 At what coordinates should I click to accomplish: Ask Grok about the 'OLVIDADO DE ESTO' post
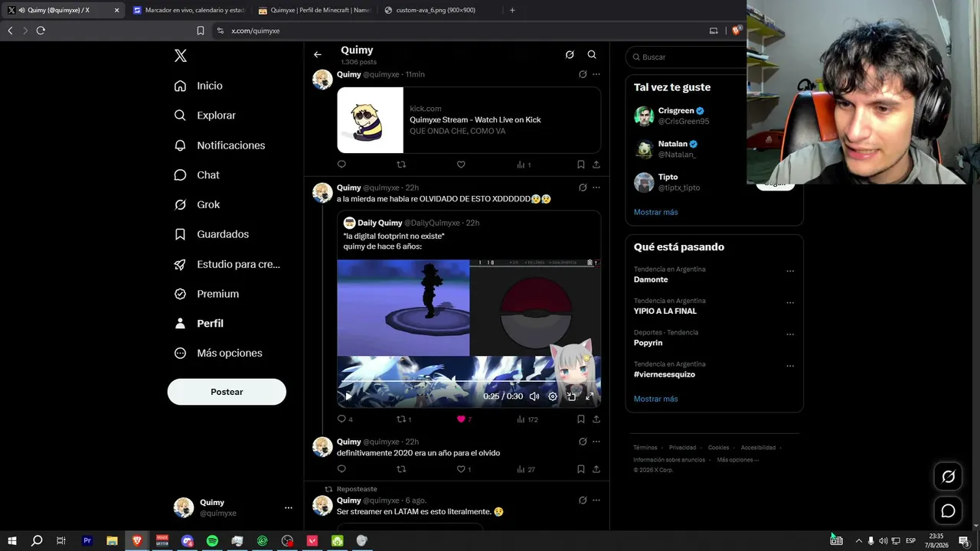pyautogui.click(x=583, y=187)
